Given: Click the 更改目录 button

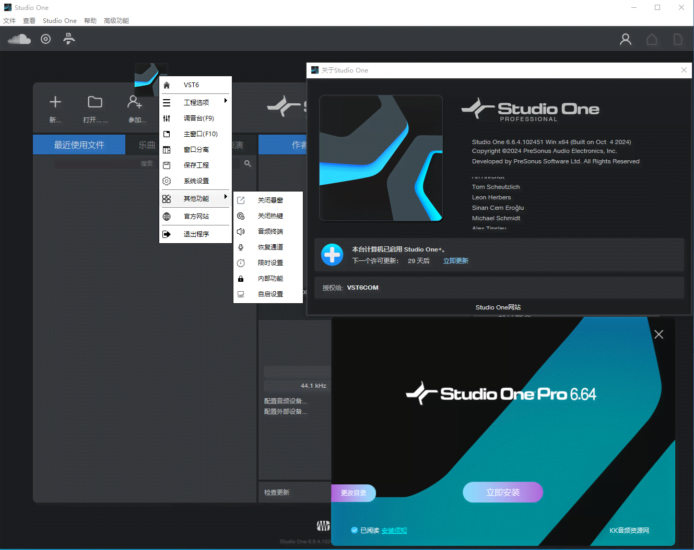Looking at the screenshot, I should click(x=353, y=493).
